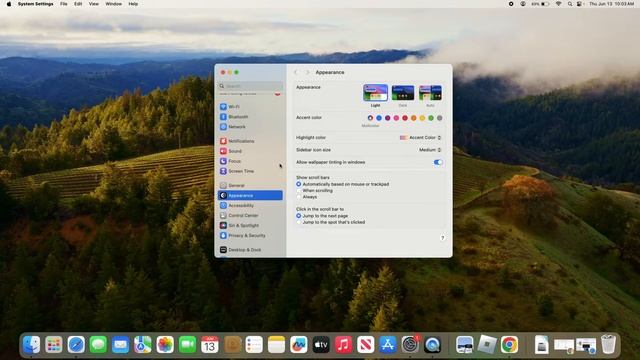The width and height of the screenshot is (640, 360).
Task: Click the Search field in the sidebar
Action: (250, 86)
